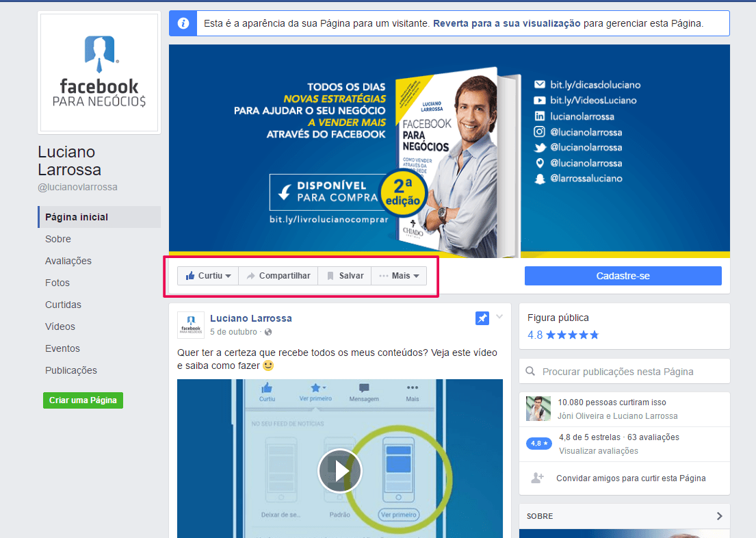The height and width of the screenshot is (538, 756).
Task: Play the pinned post video
Action: tap(340, 471)
